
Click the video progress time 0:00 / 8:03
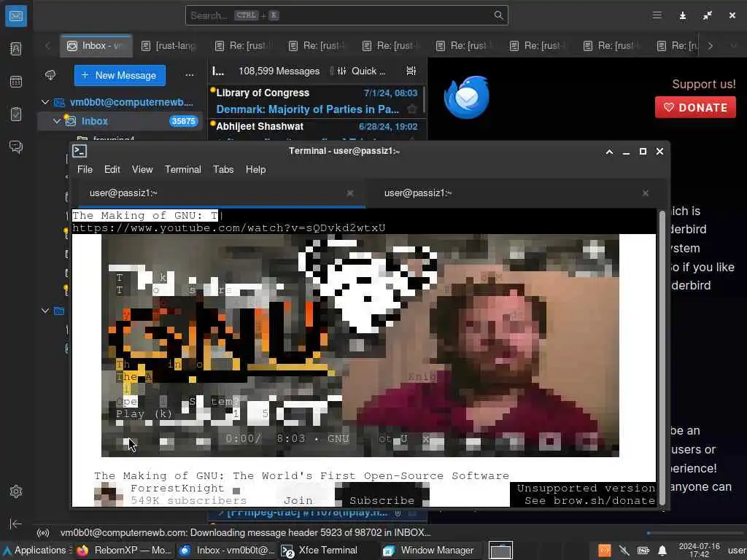[x=265, y=438]
